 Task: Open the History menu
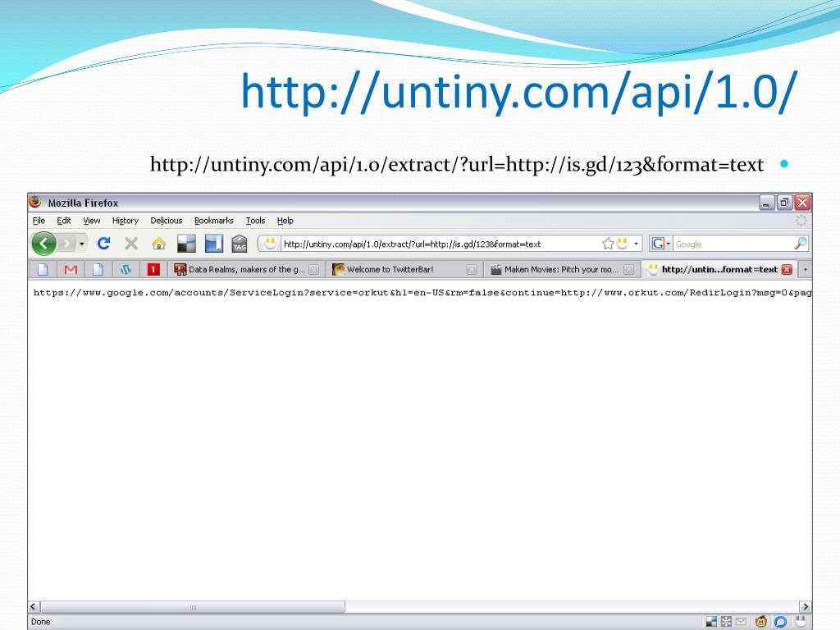pyautogui.click(x=126, y=221)
